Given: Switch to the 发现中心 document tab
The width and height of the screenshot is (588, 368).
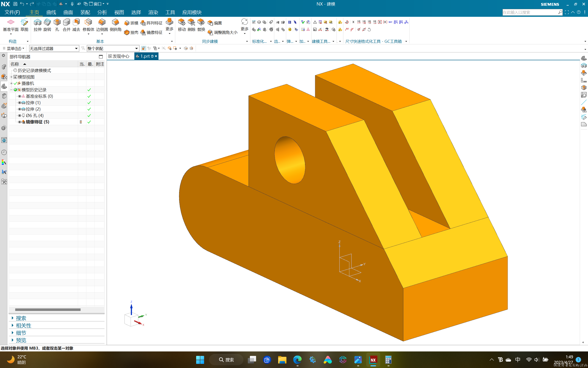Looking at the screenshot, I should (119, 56).
